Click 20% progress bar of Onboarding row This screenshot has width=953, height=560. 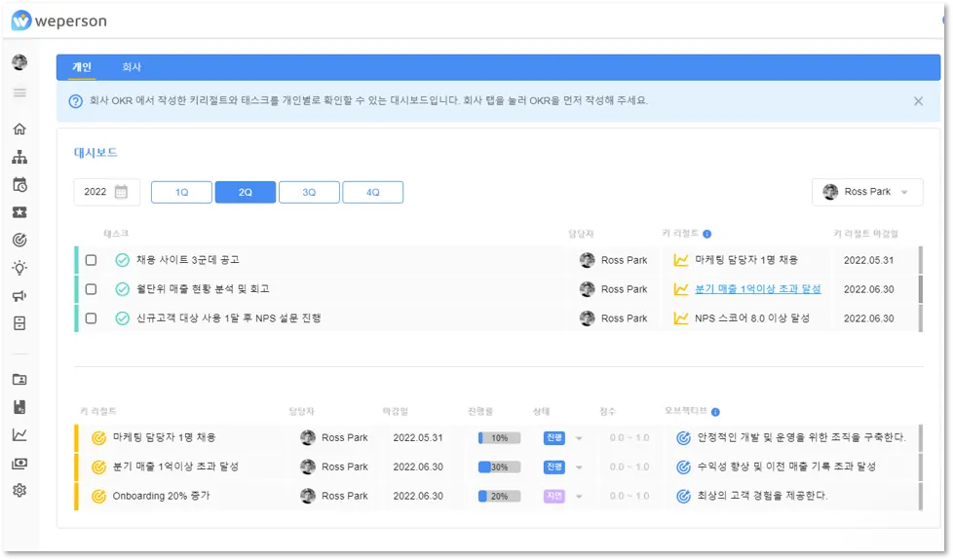pyautogui.click(x=500, y=497)
